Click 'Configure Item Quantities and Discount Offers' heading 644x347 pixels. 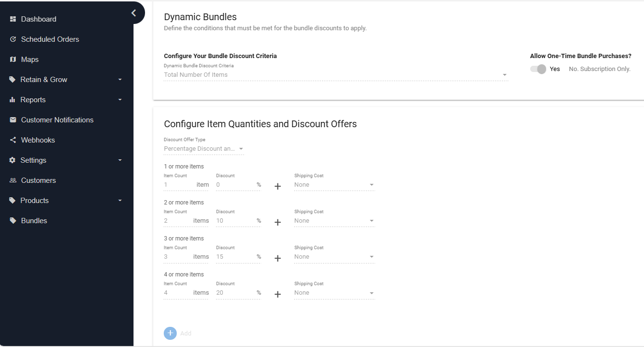pos(260,124)
